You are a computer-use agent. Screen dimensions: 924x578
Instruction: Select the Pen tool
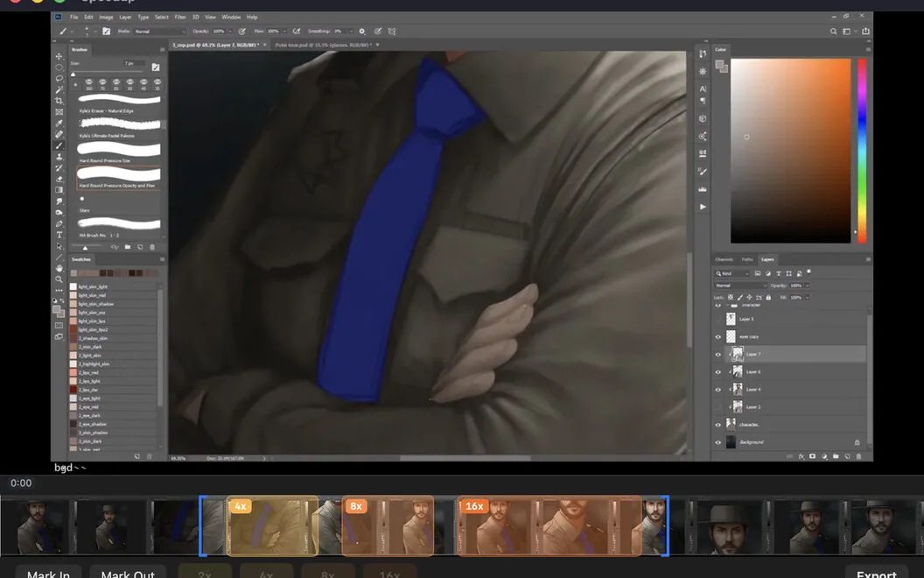59,223
